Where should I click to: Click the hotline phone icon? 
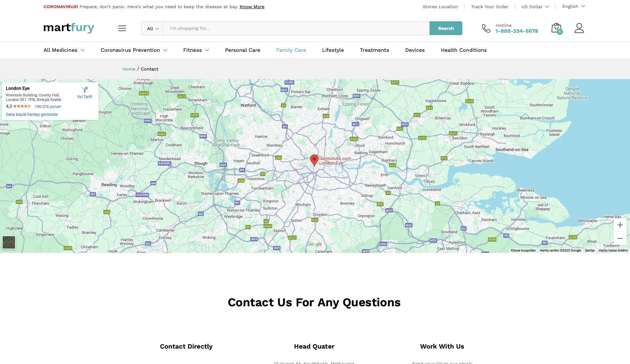click(x=486, y=28)
